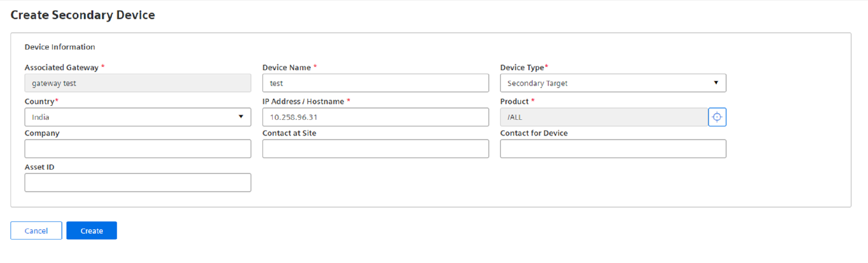Click the Create button
Viewport: 868px width, 263px height.
pos(92,231)
